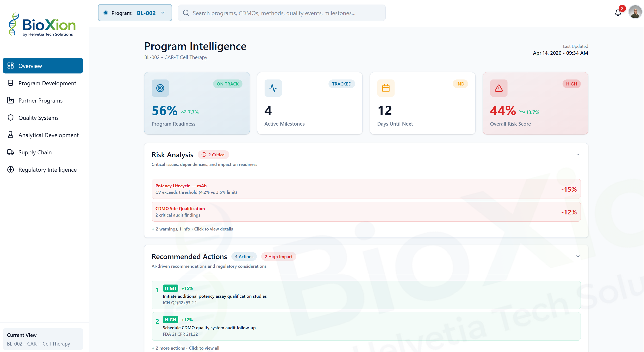
Task: Click the downward trend arrow beside 13.7%
Action: [x=522, y=112]
